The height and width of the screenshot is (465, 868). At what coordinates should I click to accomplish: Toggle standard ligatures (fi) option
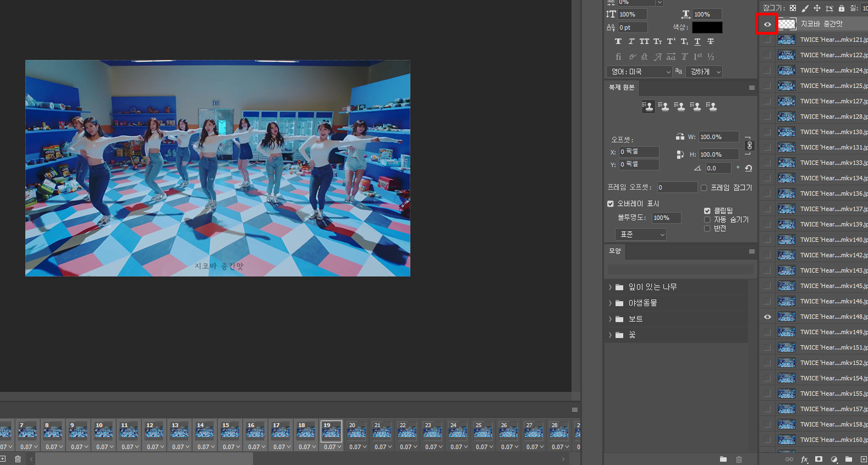(618, 57)
